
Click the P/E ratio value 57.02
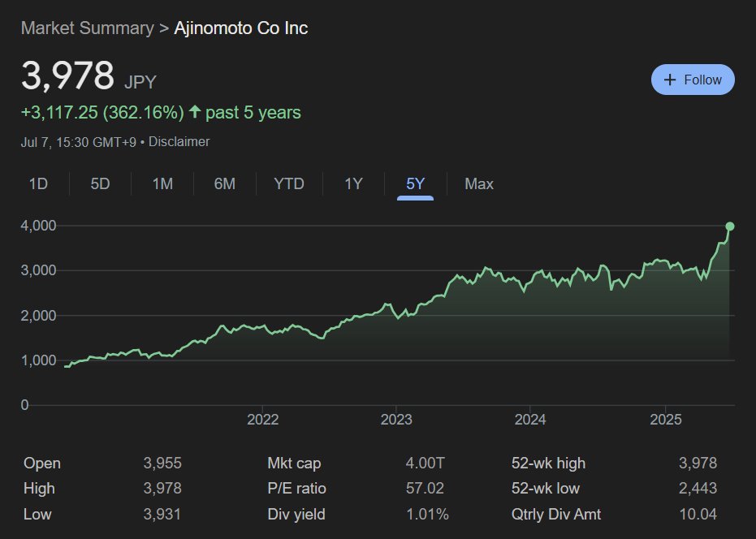(x=425, y=489)
